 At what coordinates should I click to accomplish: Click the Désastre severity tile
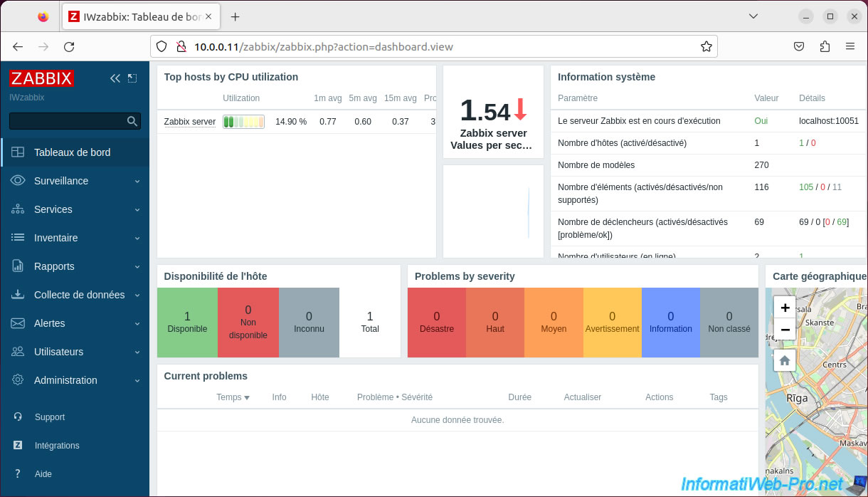click(x=437, y=323)
